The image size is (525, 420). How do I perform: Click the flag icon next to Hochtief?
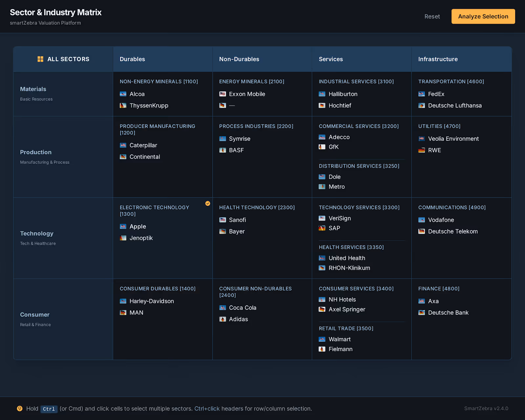click(x=322, y=106)
